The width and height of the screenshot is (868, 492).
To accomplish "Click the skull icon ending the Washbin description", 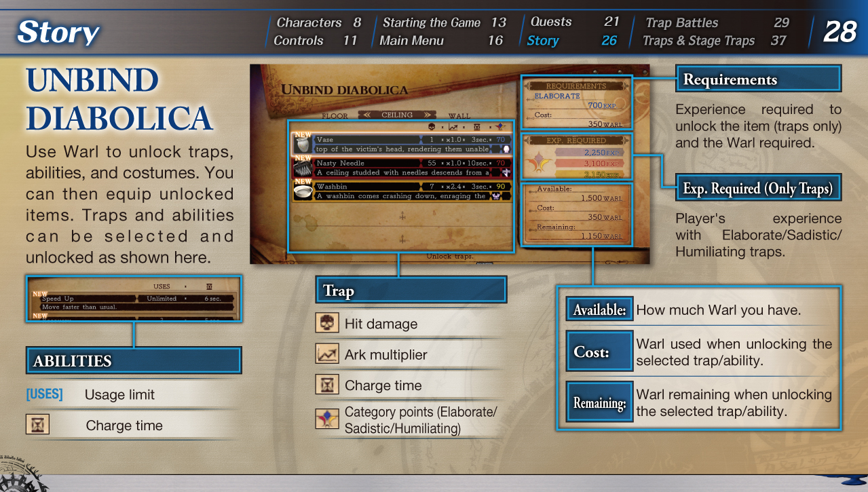I will pyautogui.click(x=497, y=196).
